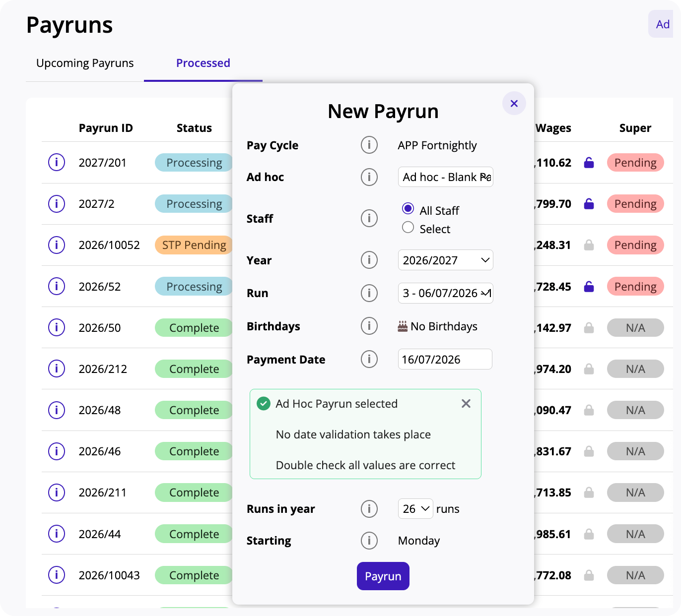Open the Ad hoc - Blank dropdown

pyautogui.click(x=446, y=177)
